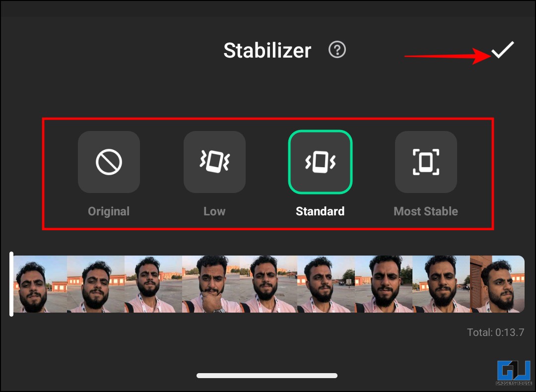Click the Gadgets To Use logo
This screenshot has width=536, height=392.
pyautogui.click(x=514, y=373)
